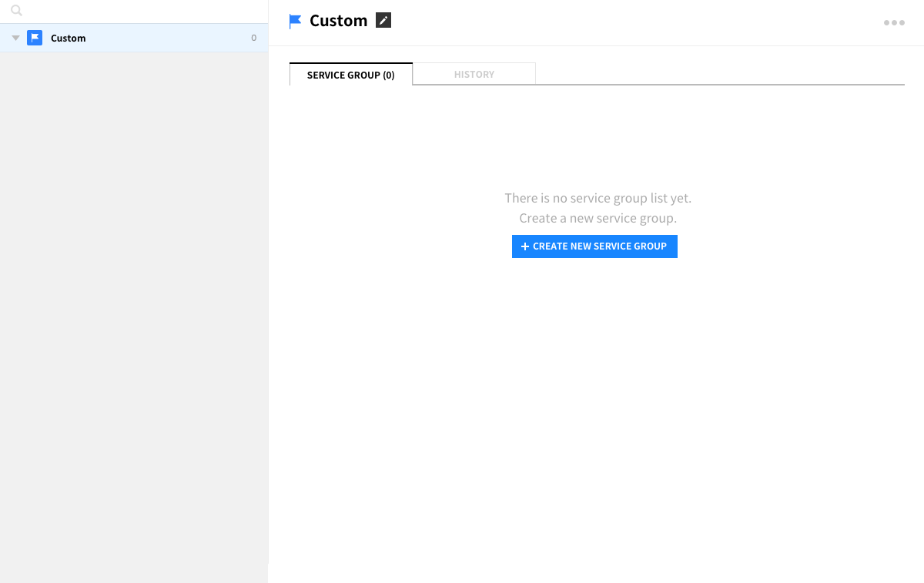Click the blue flag icon in sidebar row
The image size is (924, 583).
point(35,38)
